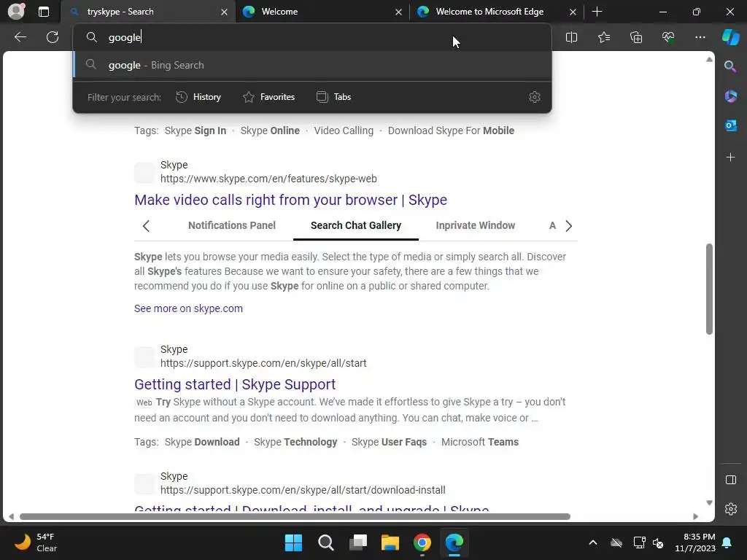The width and height of the screenshot is (747, 560).
Task: Click the address bar containing google
Action: (312, 37)
